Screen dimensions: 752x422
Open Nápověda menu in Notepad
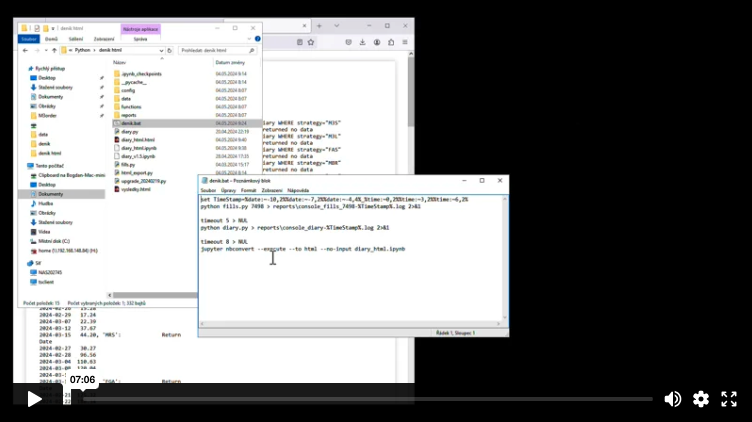(298, 190)
